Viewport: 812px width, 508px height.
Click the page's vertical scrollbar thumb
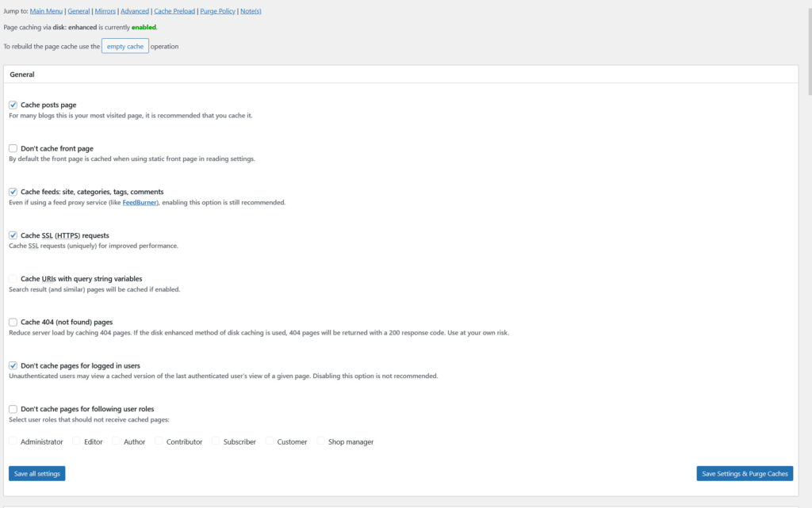tap(810, 52)
